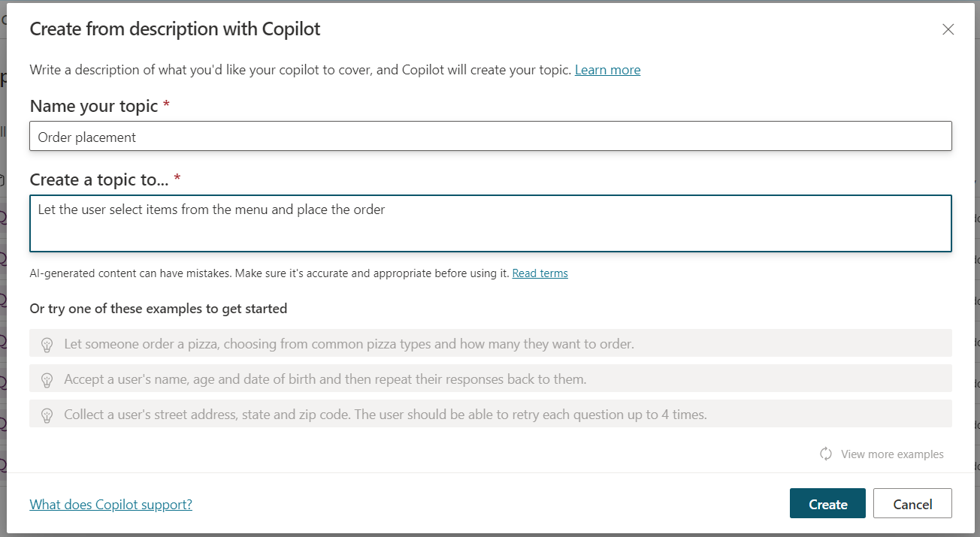Click the lightbulb icon beside the pizza example
This screenshot has width=980, height=537.
click(x=47, y=345)
